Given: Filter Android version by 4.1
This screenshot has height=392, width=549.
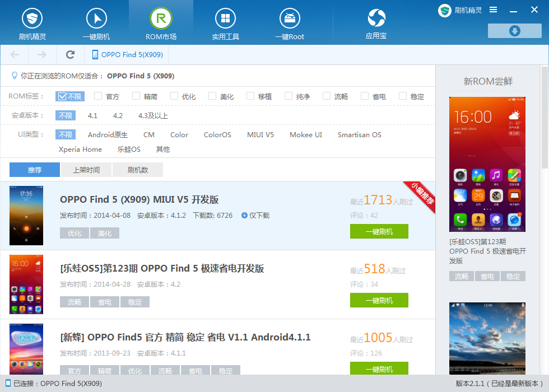Looking at the screenshot, I should (x=92, y=115).
